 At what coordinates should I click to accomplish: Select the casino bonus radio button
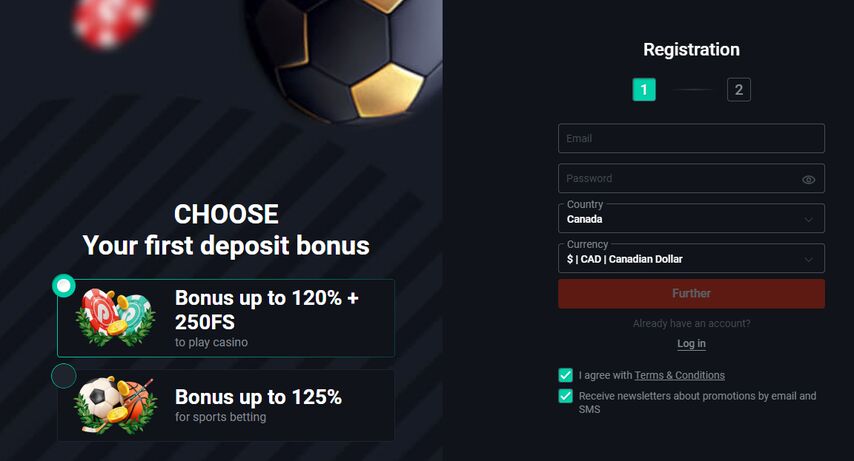click(x=64, y=286)
